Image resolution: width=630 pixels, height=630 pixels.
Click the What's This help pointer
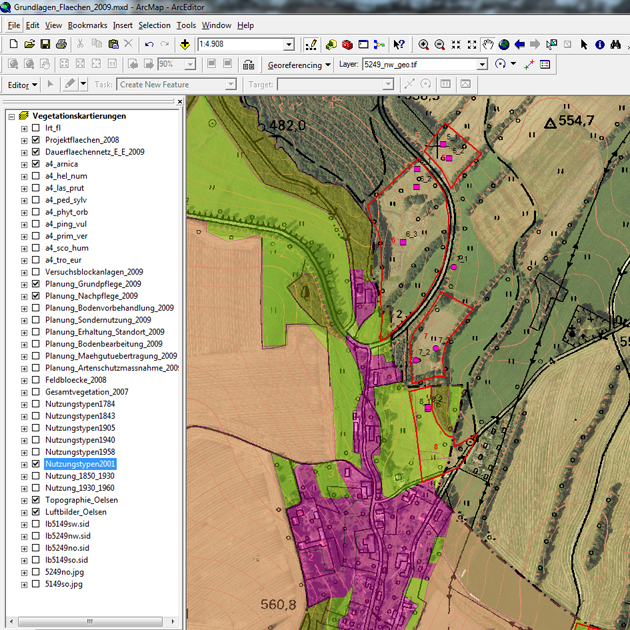399,44
